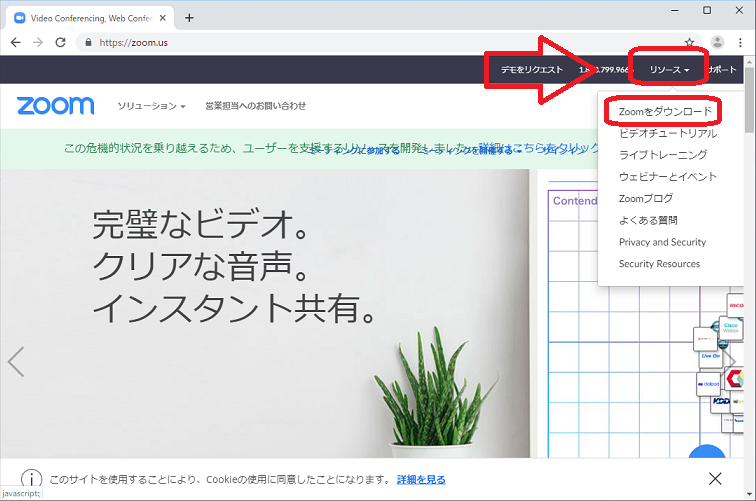The height and width of the screenshot is (501, 756).
Task: Click the browser forward arrow
Action: point(38,42)
